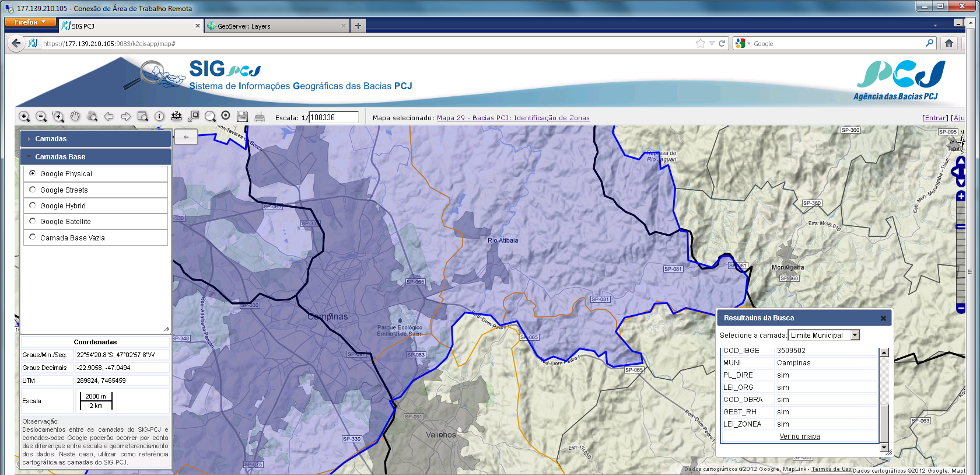The height and width of the screenshot is (475, 980).
Task: Bookmark page with star icon
Action: (x=701, y=43)
